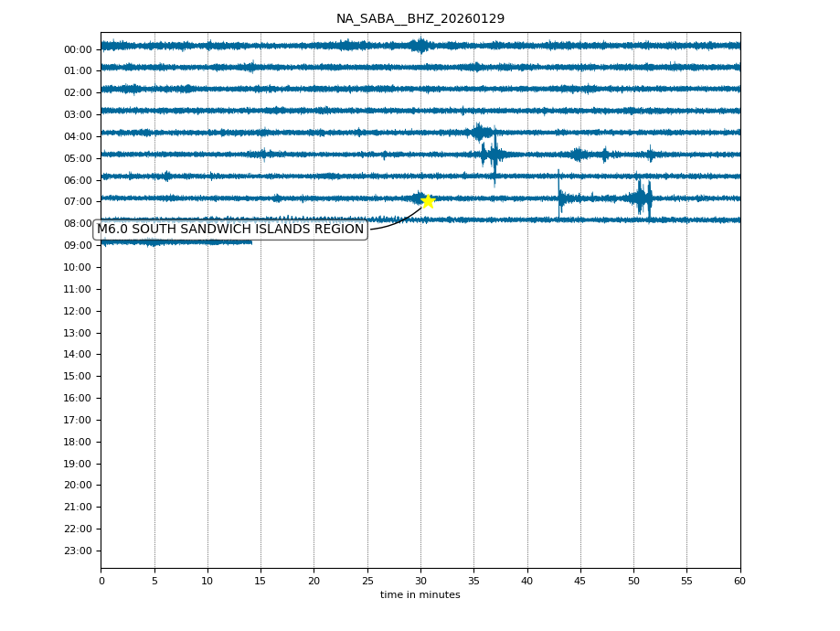Viewport: 840px width, 631px height.
Task: Click the yellow star earthquake marker
Action: [x=427, y=201]
